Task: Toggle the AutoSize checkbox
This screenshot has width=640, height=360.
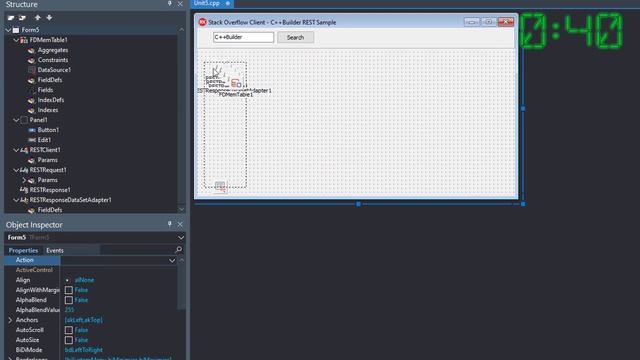Action: click(69, 340)
